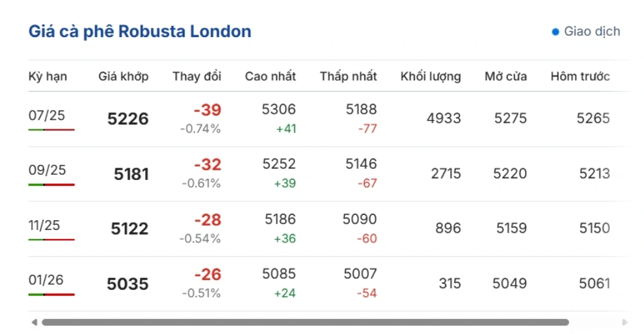Viewport: 644px width, 334px height.
Task: Click the Hôm trước column header
Action: click(580, 76)
